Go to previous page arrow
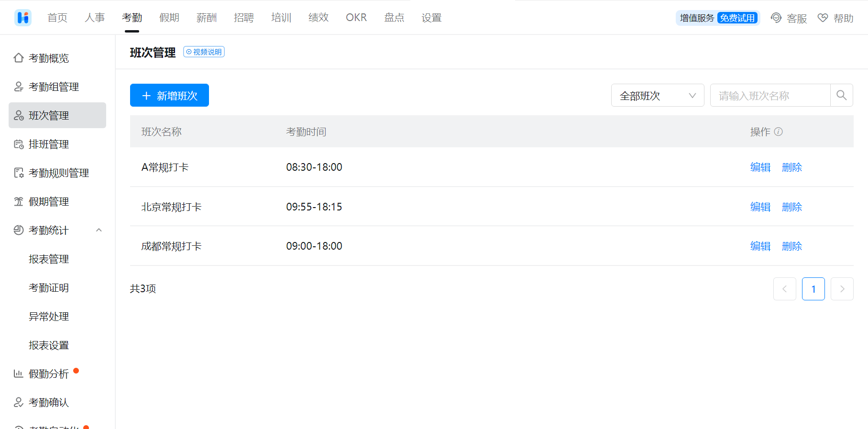868x429 pixels. [x=785, y=289]
